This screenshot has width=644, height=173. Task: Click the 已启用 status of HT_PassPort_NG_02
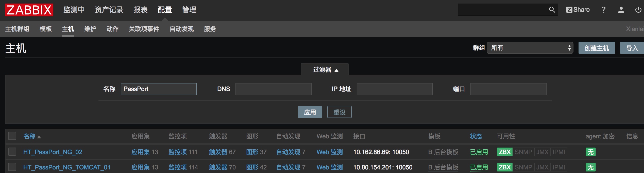pyautogui.click(x=479, y=152)
